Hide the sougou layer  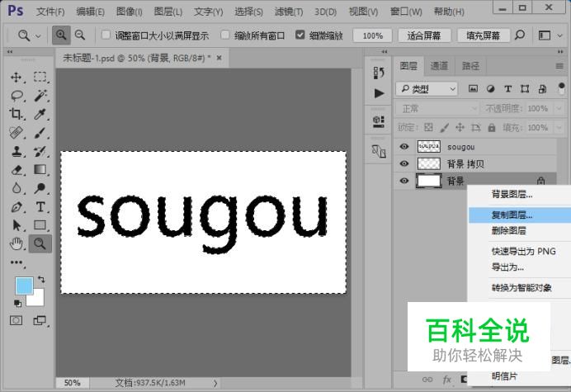(x=403, y=146)
